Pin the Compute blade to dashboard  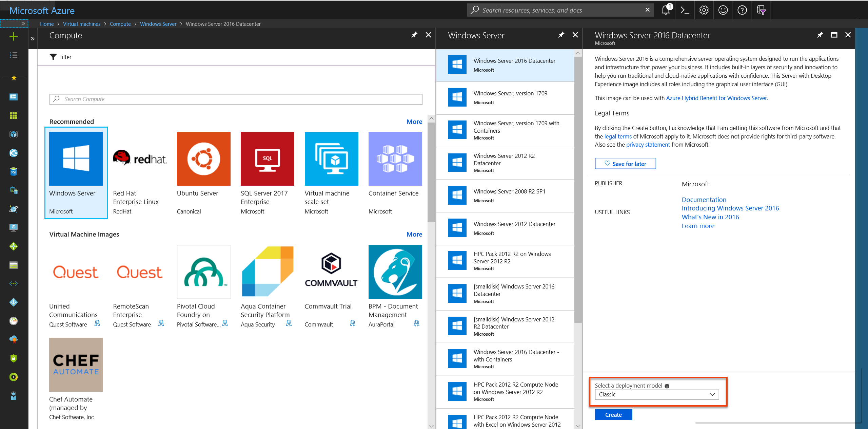coord(414,35)
